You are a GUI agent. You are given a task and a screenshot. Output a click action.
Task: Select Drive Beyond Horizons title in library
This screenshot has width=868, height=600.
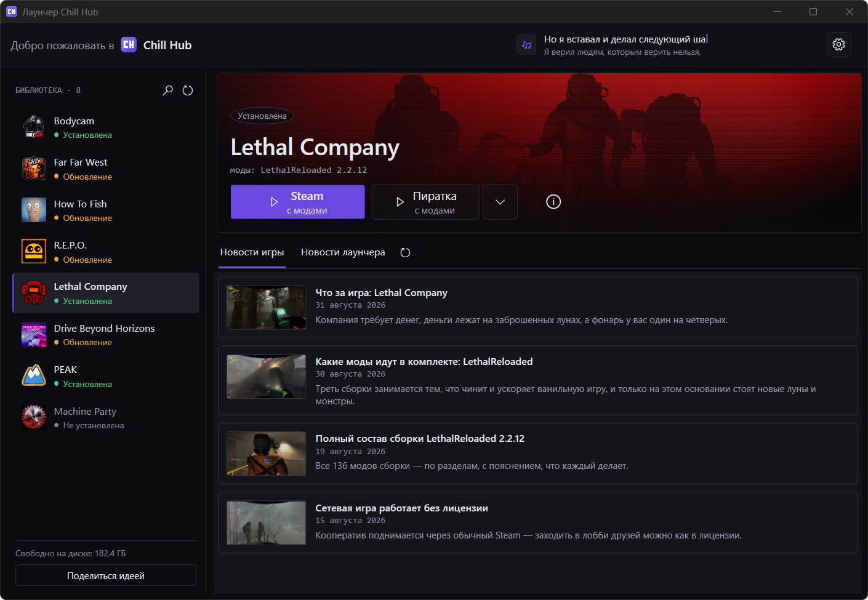[104, 329]
